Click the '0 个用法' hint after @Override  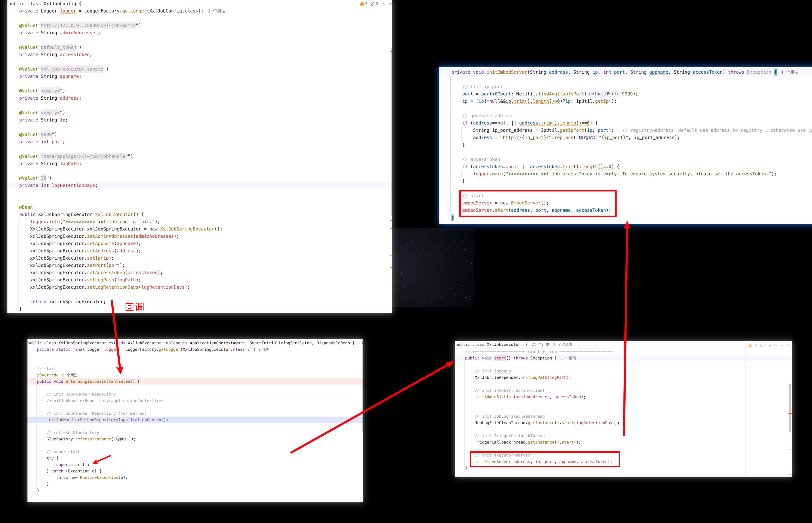tap(70, 375)
